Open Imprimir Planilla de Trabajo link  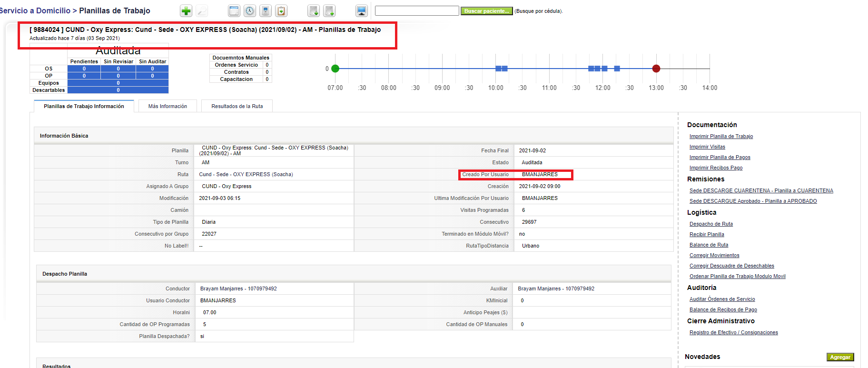[x=721, y=136]
